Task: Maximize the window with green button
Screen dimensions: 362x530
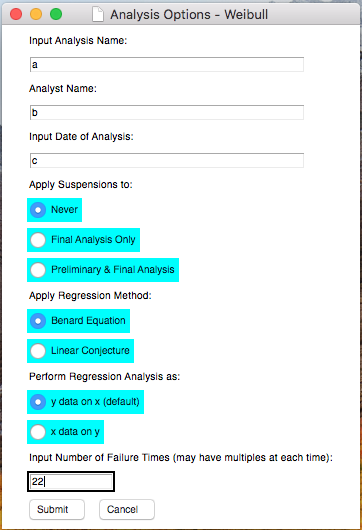Action: tap(56, 14)
